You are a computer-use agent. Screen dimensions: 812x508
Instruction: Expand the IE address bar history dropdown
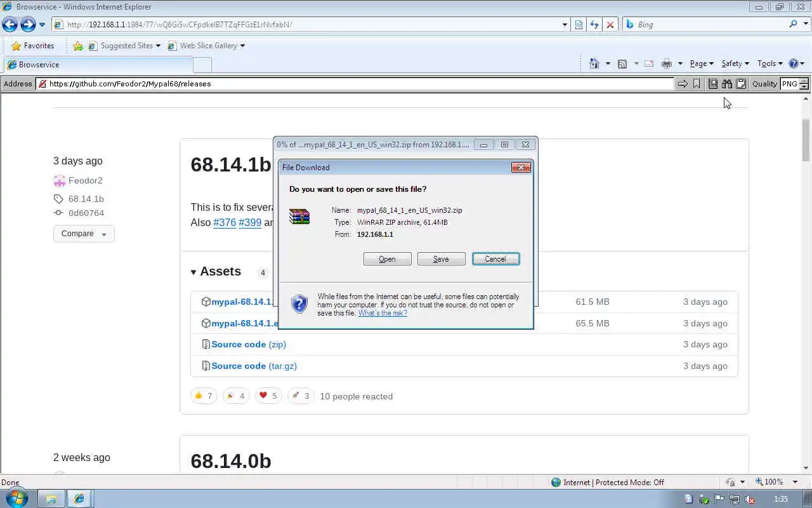565,25
